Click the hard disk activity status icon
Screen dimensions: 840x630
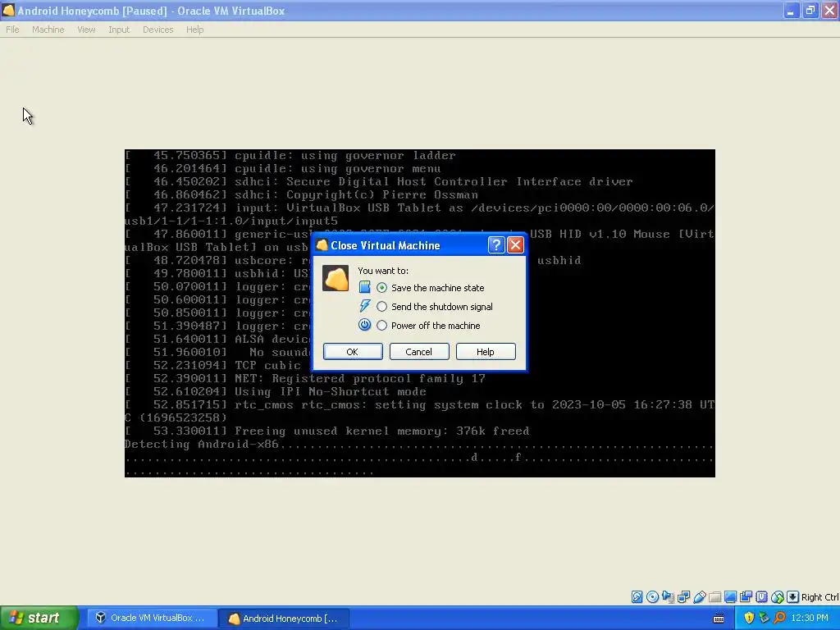637,597
